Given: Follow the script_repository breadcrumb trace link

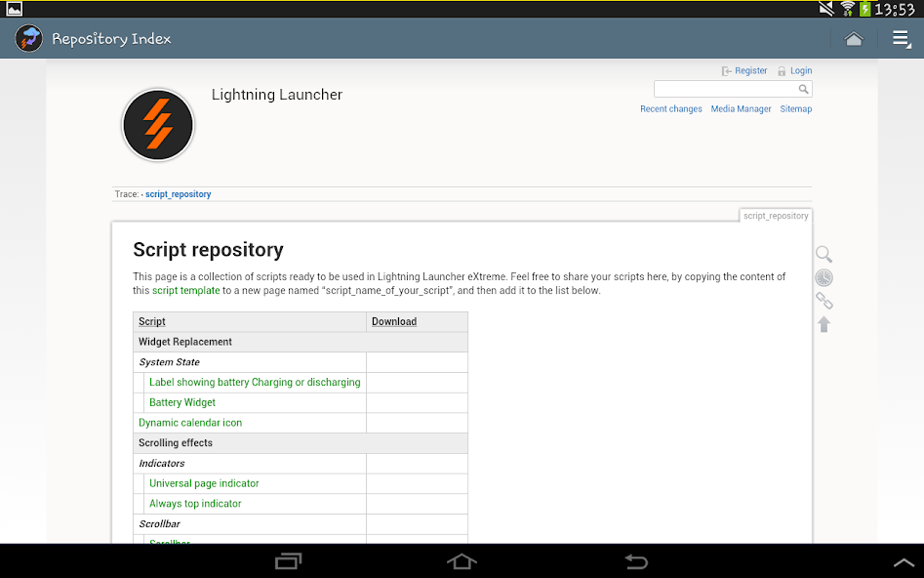Looking at the screenshot, I should pyautogui.click(x=178, y=194).
